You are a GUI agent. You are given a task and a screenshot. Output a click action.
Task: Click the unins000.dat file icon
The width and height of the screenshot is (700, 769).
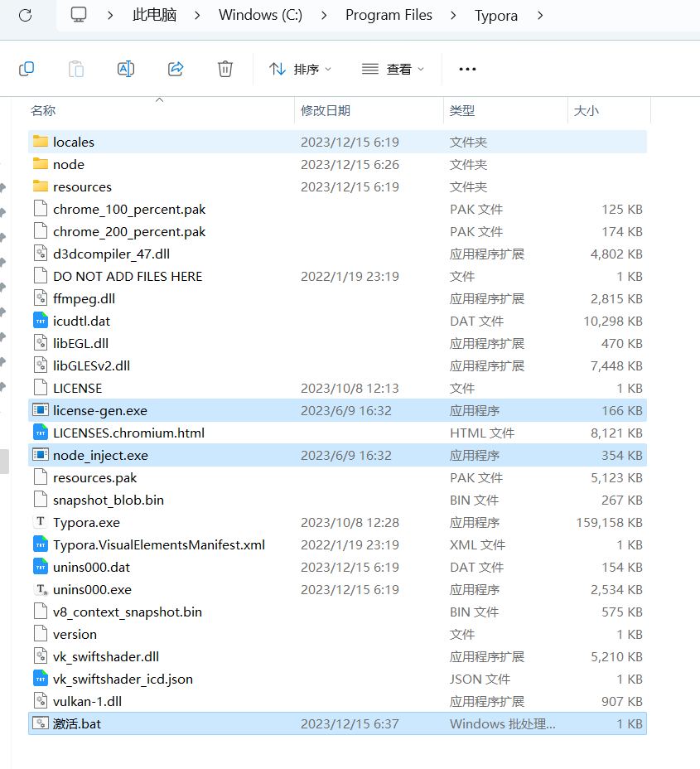(x=41, y=567)
